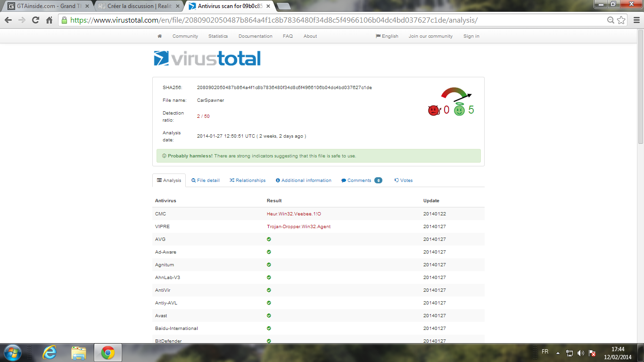Click the analysis date 2014-01-27 value

(251, 136)
